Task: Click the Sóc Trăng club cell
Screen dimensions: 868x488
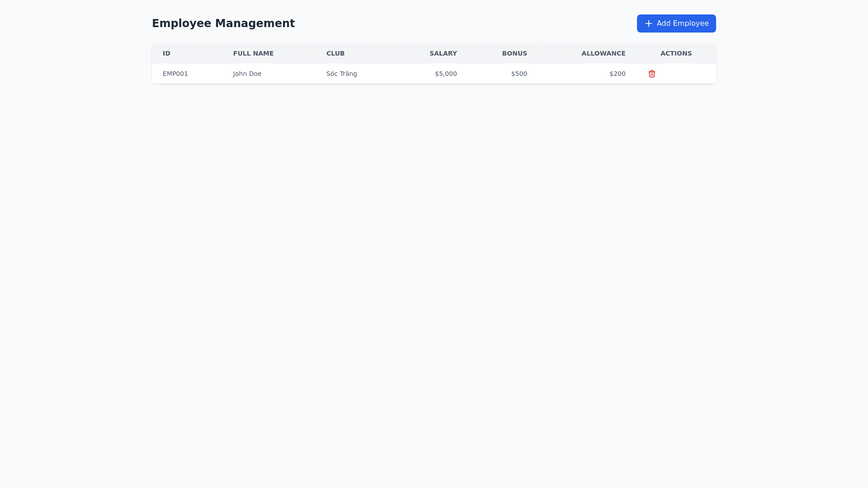Action: click(342, 74)
